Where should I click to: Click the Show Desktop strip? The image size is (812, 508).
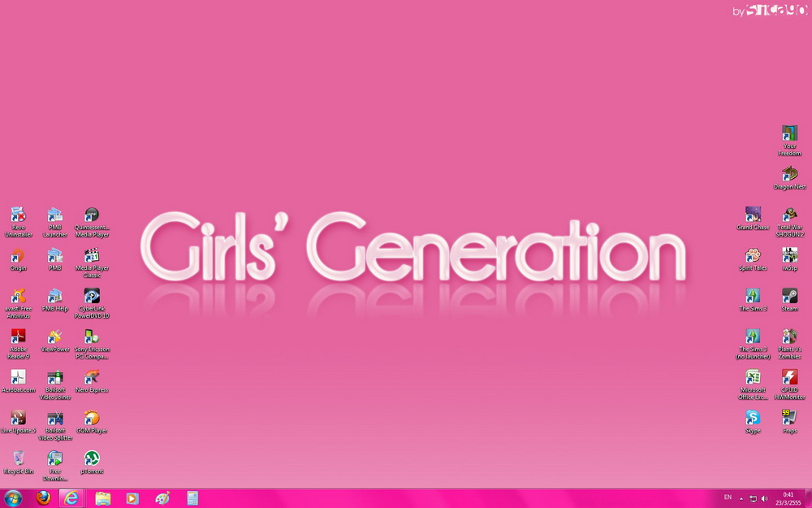(x=809, y=499)
